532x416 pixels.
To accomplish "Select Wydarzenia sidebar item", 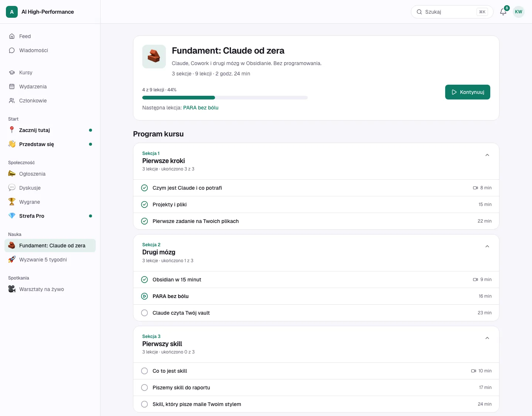I will [x=50, y=87].
